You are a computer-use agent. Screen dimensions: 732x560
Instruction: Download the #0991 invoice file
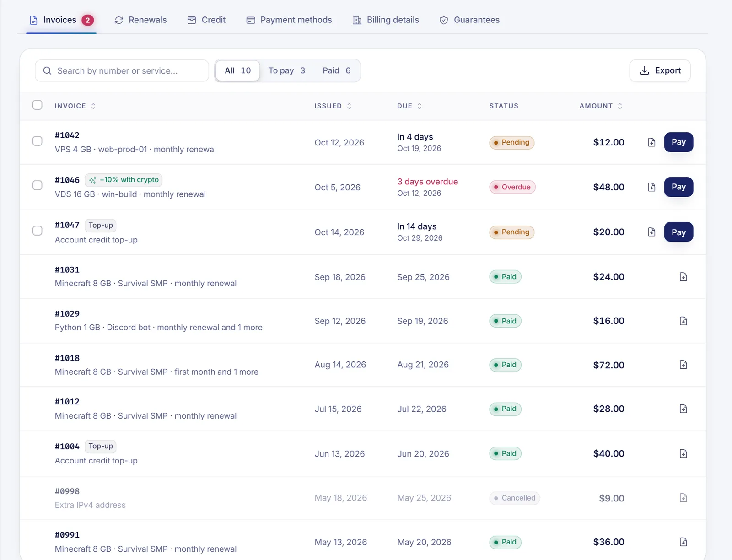point(683,542)
